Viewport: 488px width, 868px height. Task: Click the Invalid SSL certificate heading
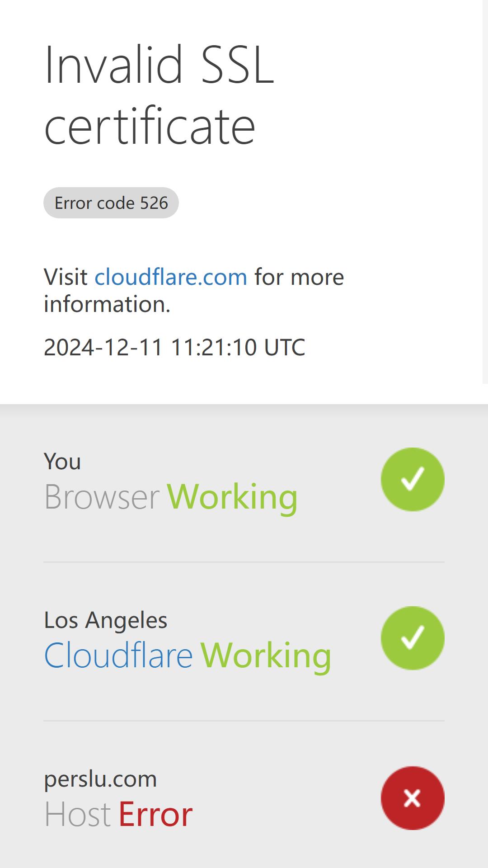(x=159, y=95)
